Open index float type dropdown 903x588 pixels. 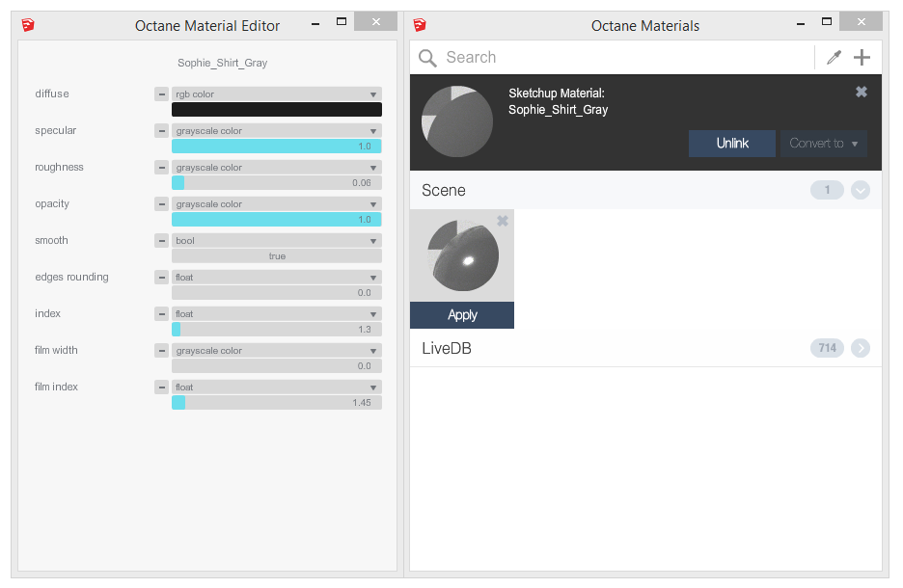click(277, 314)
